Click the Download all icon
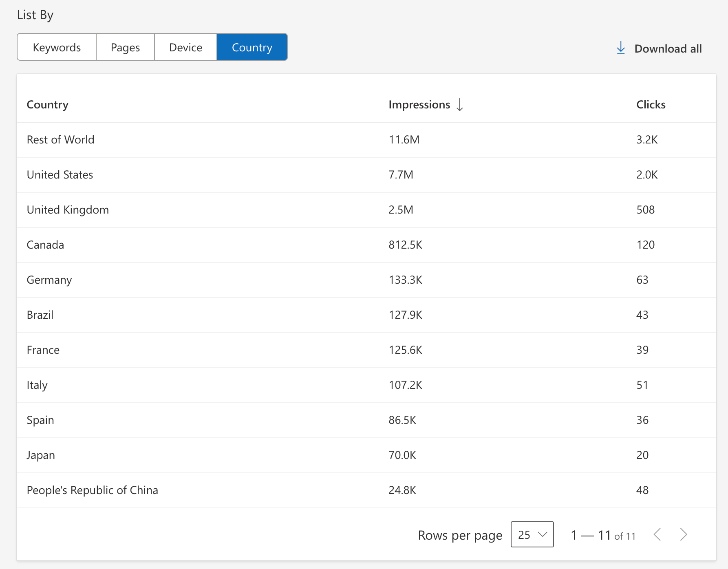This screenshot has width=728, height=569. (x=621, y=48)
